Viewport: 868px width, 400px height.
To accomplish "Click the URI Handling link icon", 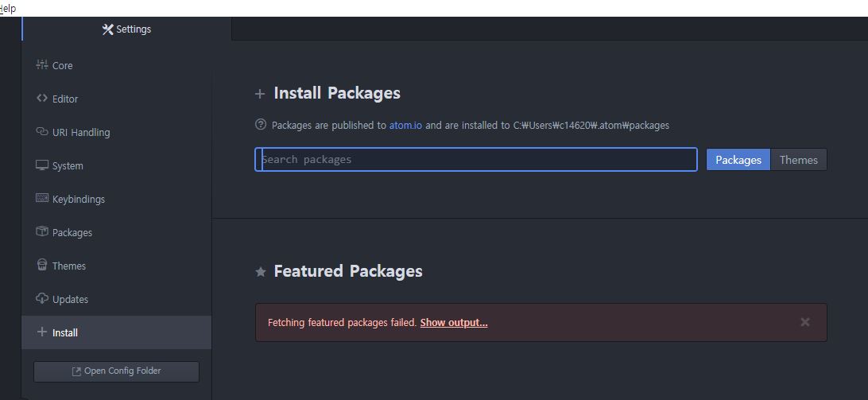I will 42,132.
